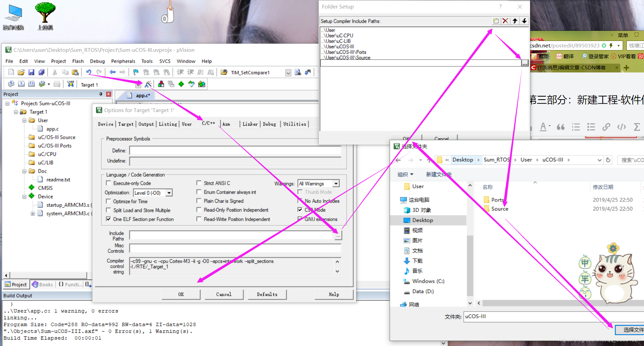Navigate backwards with the blue left arrow
This screenshot has height=346, width=644.
pyautogui.click(x=112, y=72)
